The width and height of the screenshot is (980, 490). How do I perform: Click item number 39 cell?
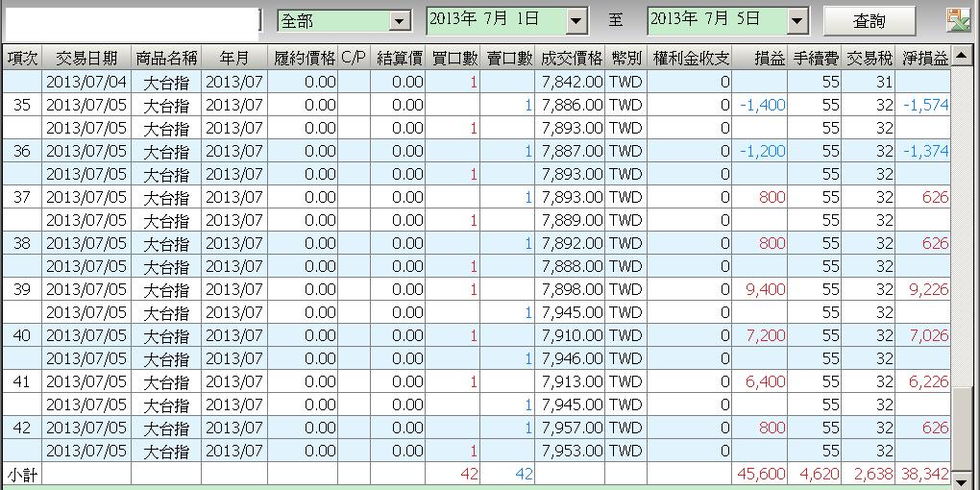pyautogui.click(x=23, y=289)
